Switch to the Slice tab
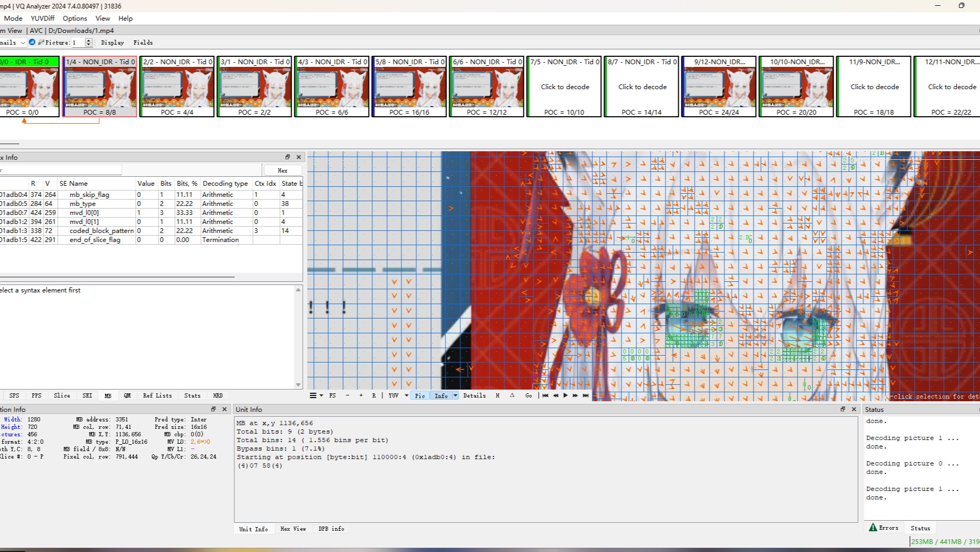 (62, 395)
